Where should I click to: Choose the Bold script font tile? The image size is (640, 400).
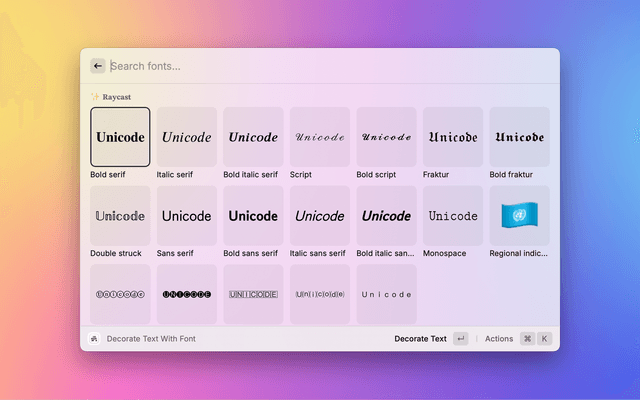[386, 137]
